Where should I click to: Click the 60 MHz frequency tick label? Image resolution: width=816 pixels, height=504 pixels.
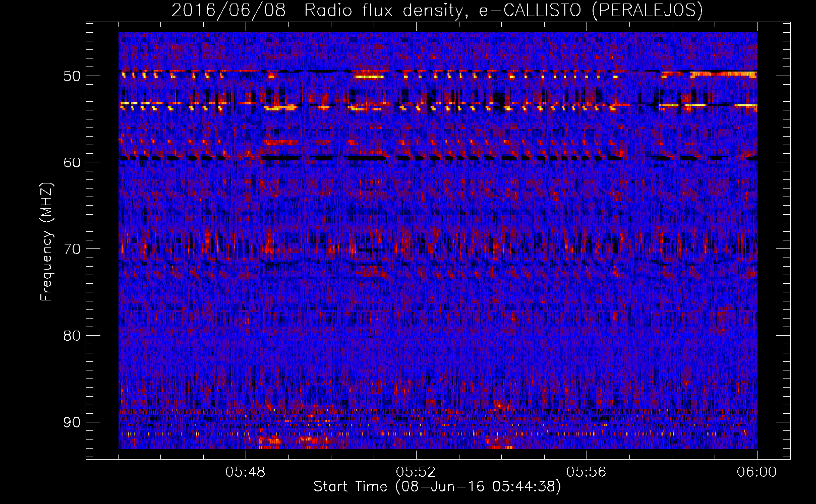coord(72,162)
